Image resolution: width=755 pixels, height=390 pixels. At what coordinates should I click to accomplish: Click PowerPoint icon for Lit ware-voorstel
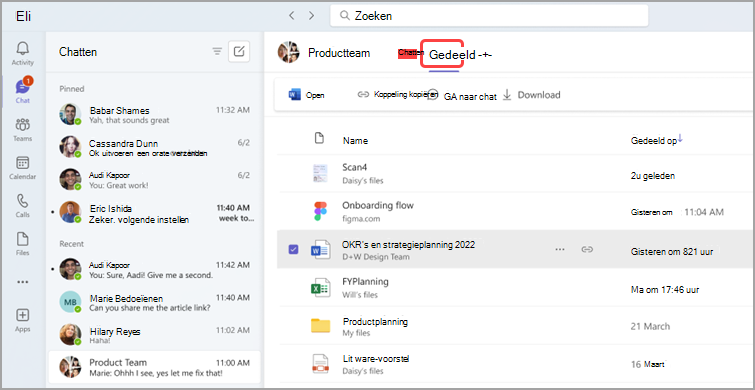(x=320, y=364)
